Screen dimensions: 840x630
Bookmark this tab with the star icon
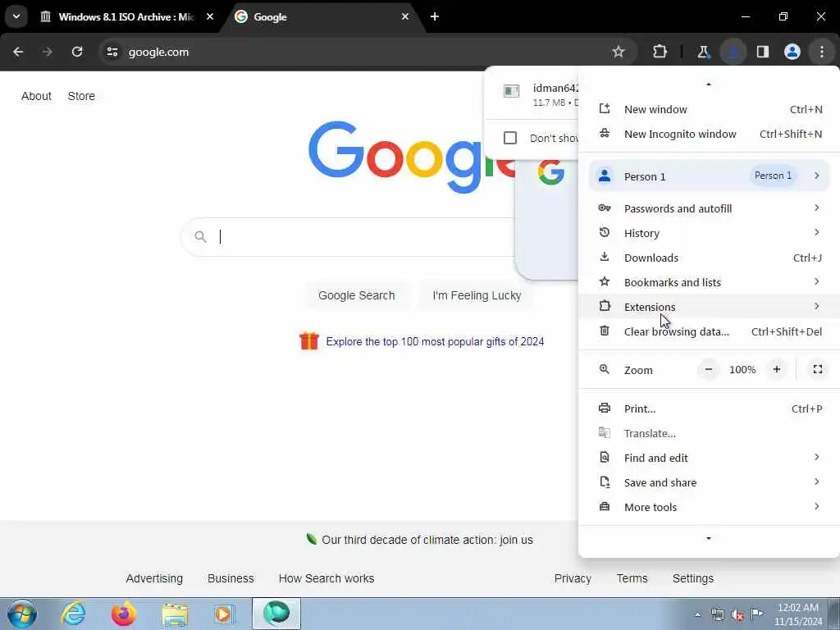coord(619,52)
